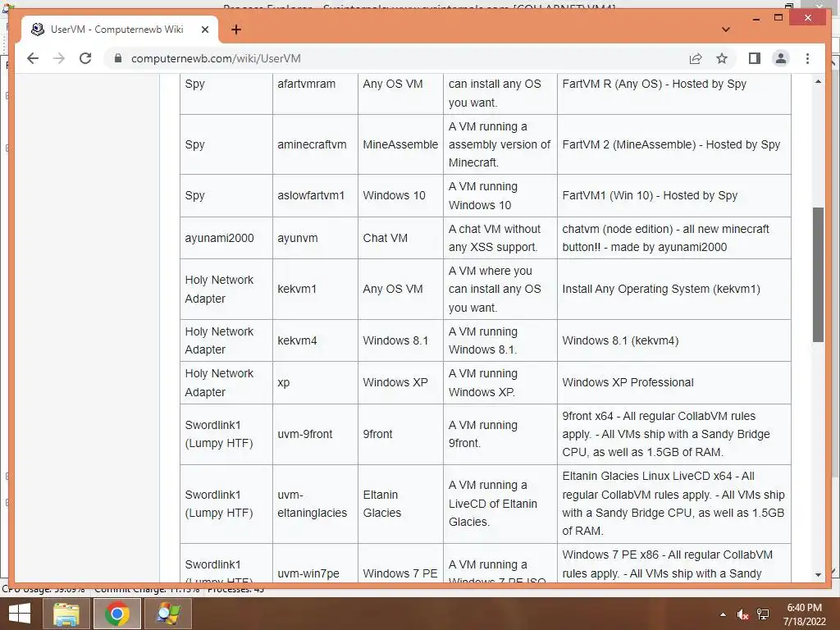
Task: Switch to Chrome in the taskbar
Action: (x=116, y=614)
